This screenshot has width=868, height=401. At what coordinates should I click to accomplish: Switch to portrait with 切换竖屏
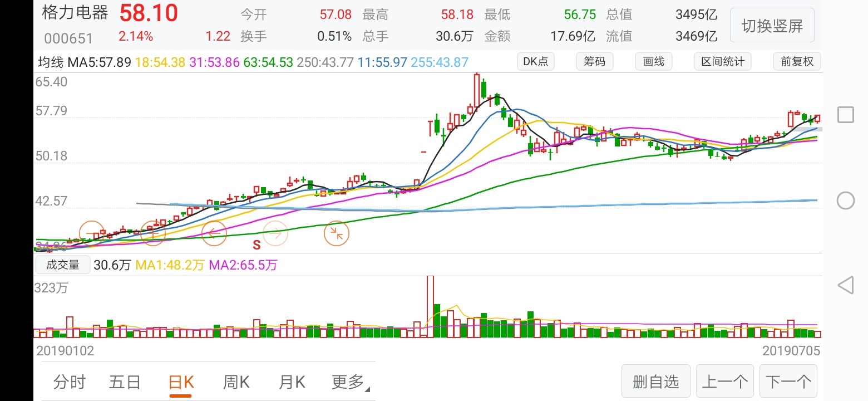point(772,26)
